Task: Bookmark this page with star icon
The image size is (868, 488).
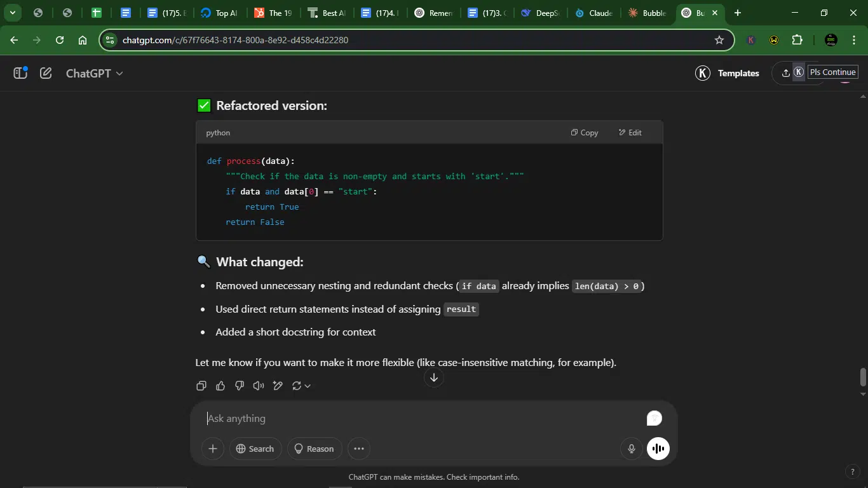Action: click(x=719, y=40)
